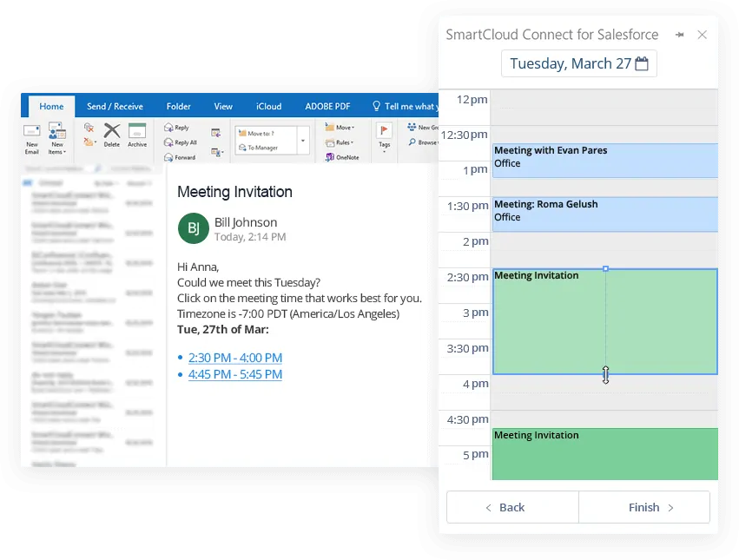Image resolution: width=739 pixels, height=560 pixels.
Task: Archive the selected email
Action: pos(137,135)
